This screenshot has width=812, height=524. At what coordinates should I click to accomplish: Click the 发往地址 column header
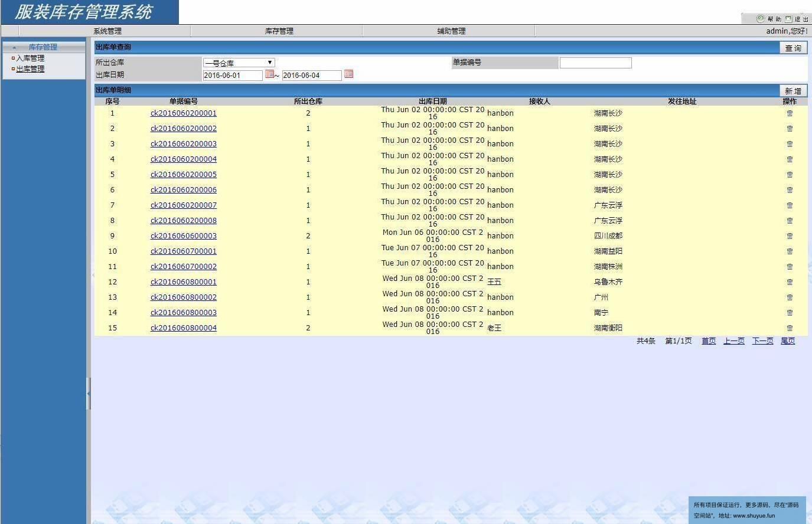[682, 101]
